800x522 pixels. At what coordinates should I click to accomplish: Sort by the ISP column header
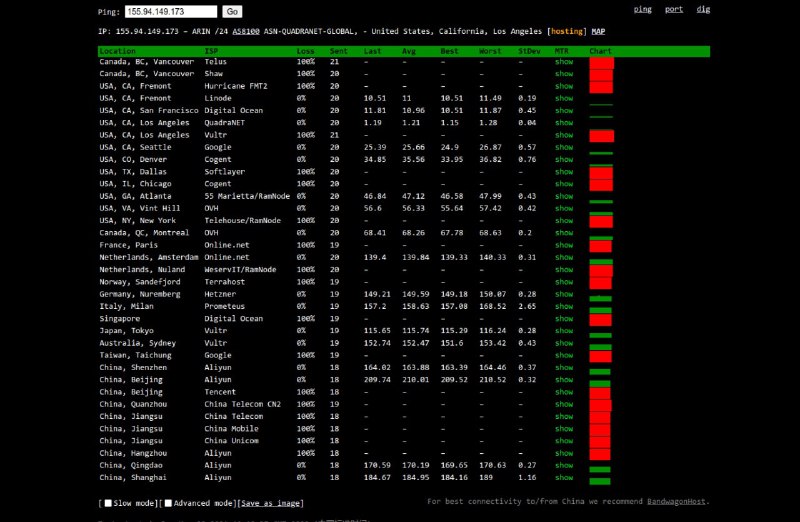[x=211, y=51]
